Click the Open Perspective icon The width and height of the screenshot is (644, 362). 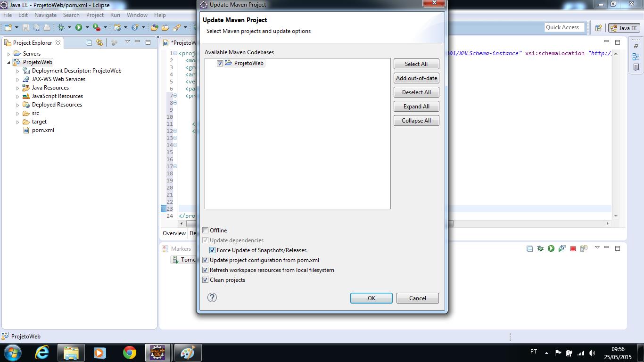[x=599, y=28]
